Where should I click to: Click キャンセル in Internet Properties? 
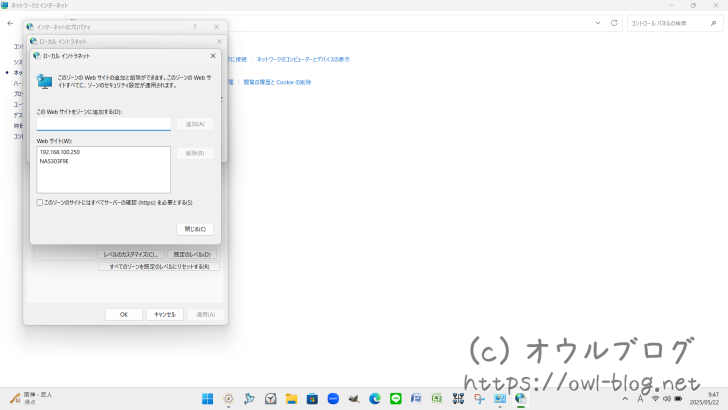[x=165, y=314]
